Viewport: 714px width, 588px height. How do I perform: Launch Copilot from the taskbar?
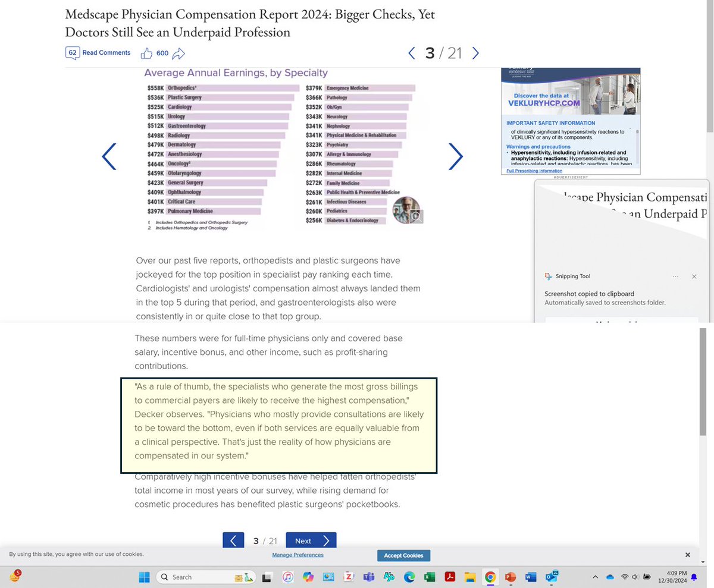click(x=308, y=577)
